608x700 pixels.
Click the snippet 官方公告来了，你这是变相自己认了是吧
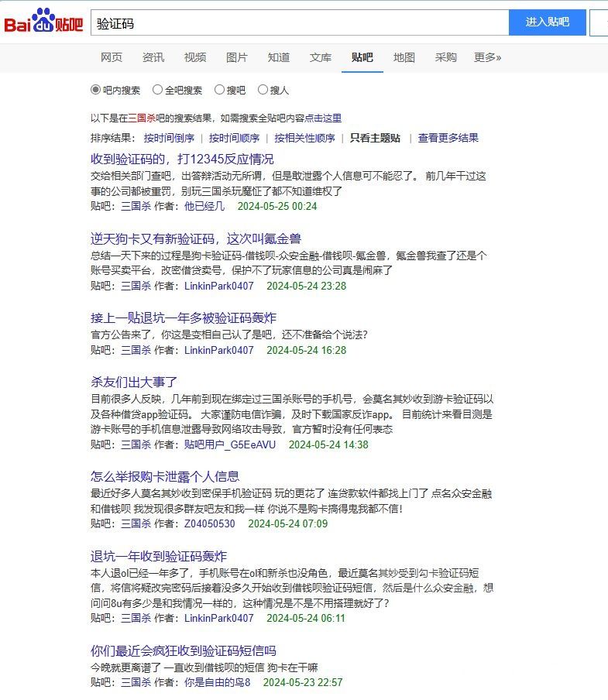[182, 335]
